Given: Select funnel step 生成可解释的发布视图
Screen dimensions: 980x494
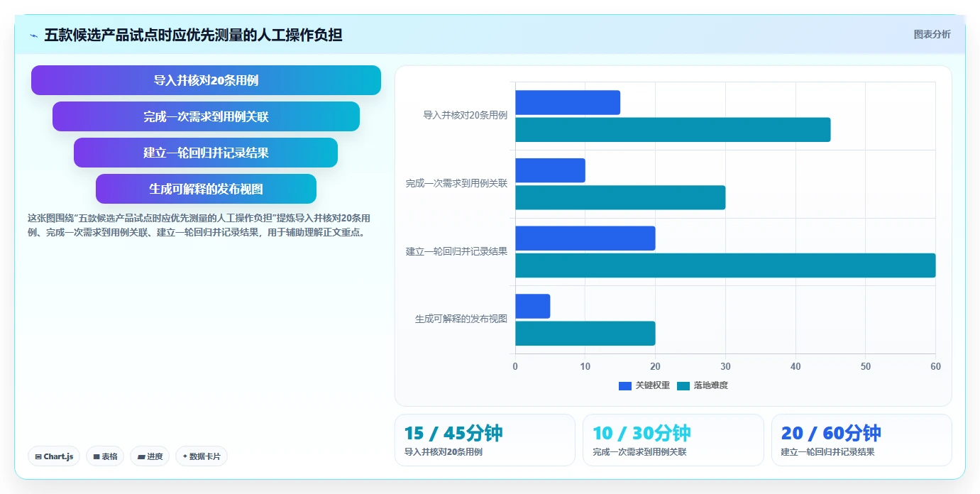Looking at the screenshot, I should click(x=206, y=189).
